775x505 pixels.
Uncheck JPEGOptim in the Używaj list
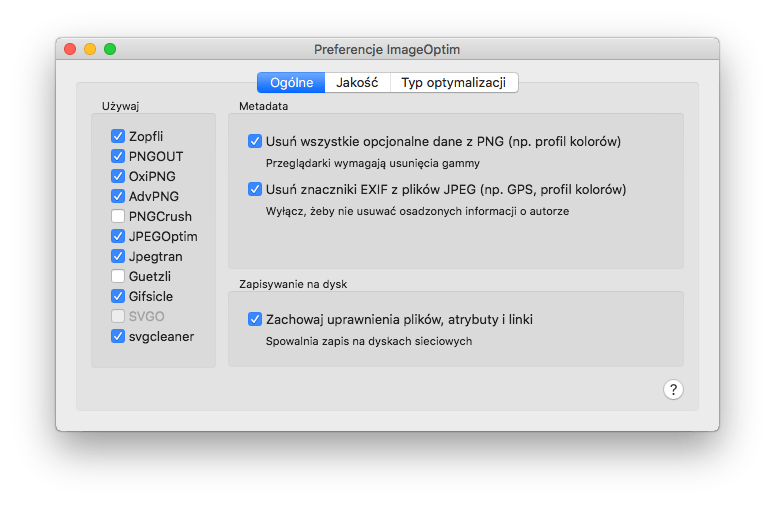[x=118, y=237]
